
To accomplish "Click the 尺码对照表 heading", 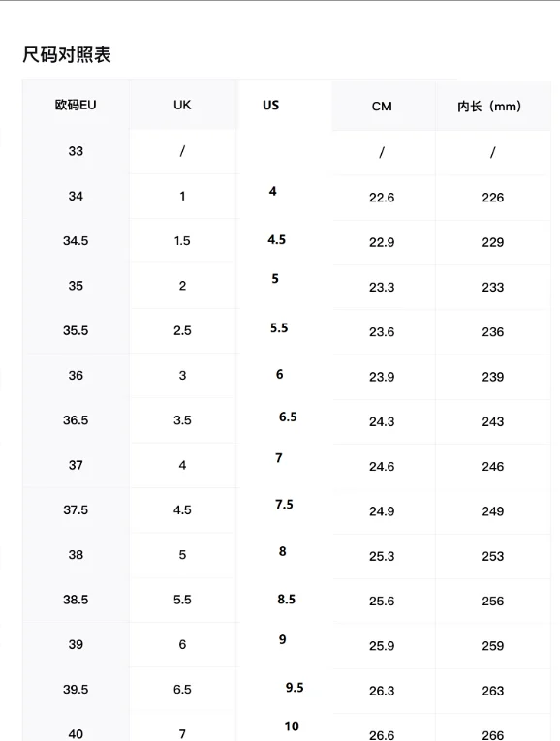I will [67, 55].
